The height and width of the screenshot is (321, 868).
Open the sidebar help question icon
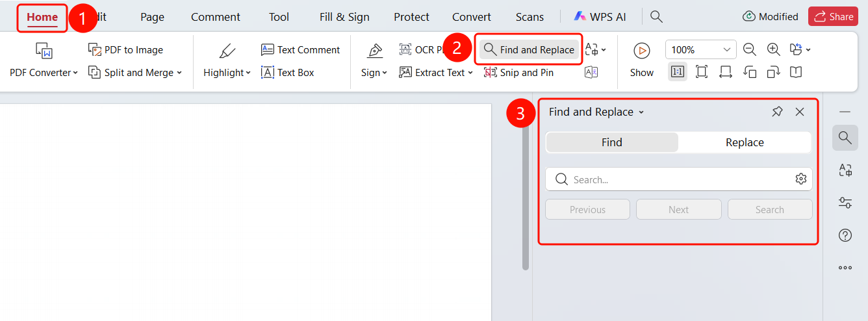tap(845, 235)
